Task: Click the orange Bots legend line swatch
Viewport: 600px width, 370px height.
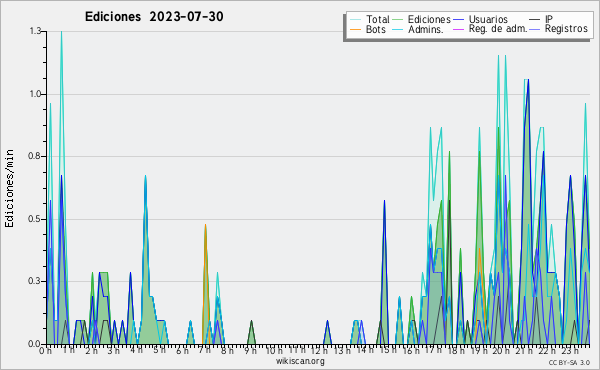Action: click(356, 29)
